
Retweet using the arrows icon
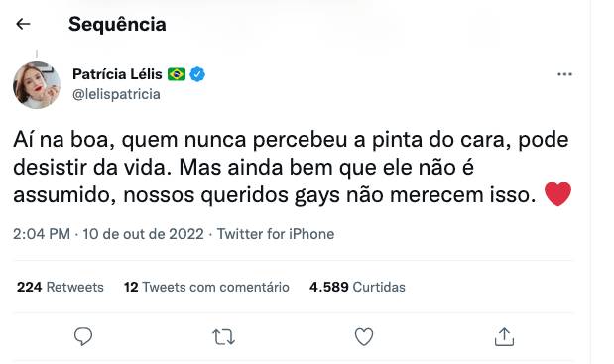pos(223,337)
